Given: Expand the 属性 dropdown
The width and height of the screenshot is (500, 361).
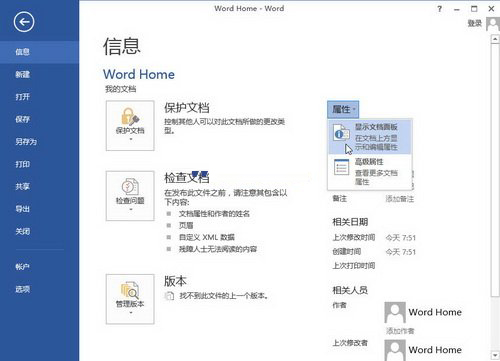Looking at the screenshot, I should (343, 109).
